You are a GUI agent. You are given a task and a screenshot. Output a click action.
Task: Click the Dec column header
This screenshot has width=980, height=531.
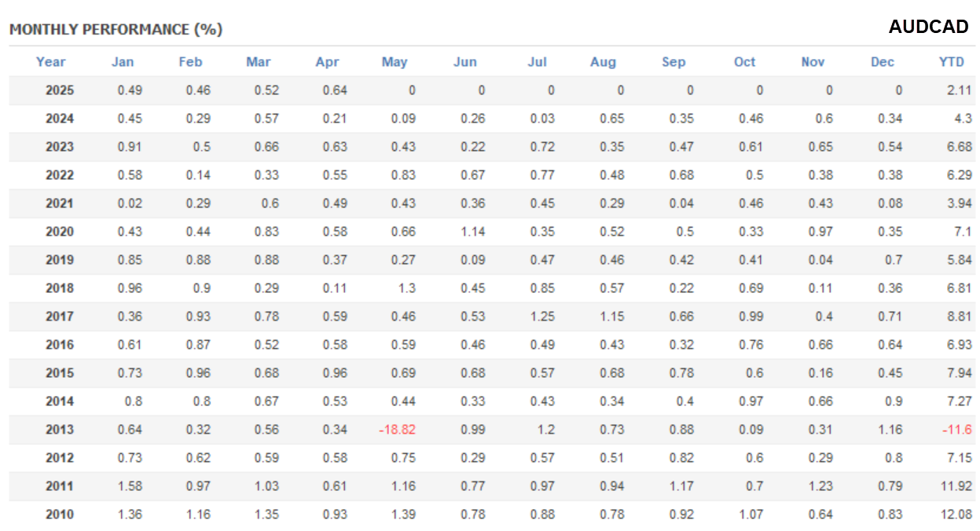pyautogui.click(x=883, y=62)
